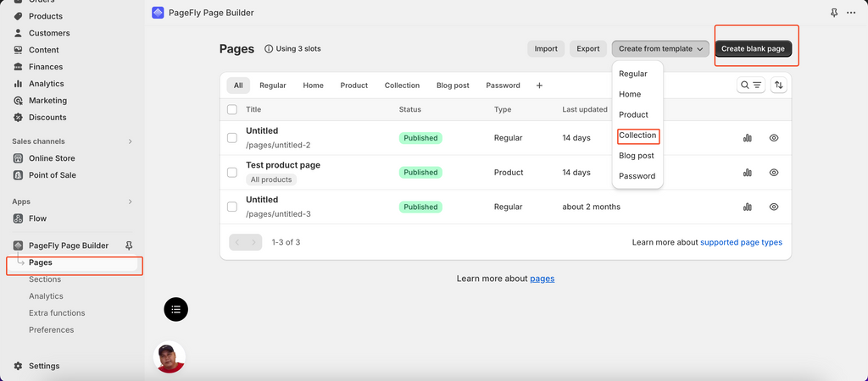Open the black floating list button
868x381 pixels.
[176, 309]
